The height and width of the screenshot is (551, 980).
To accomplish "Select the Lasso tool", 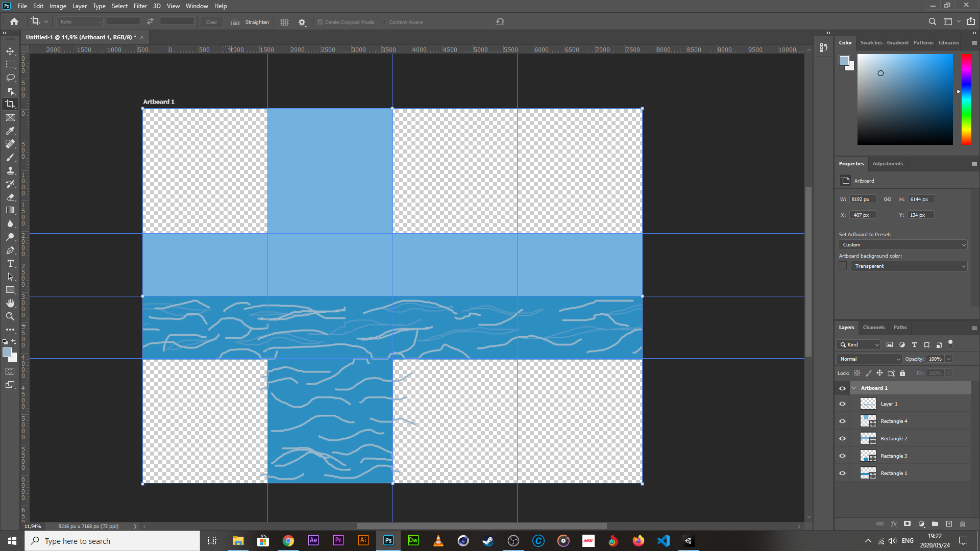I will point(10,78).
